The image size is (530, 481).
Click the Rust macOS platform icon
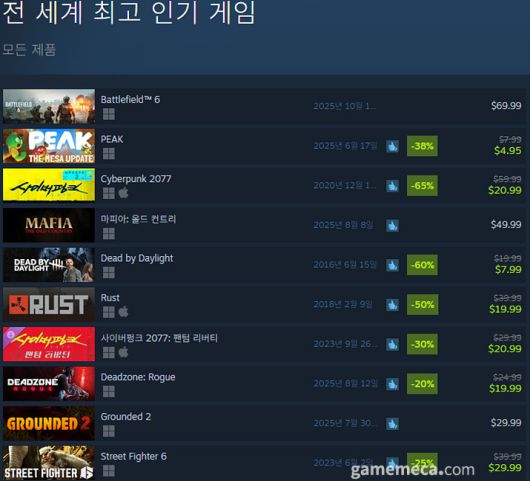123,312
